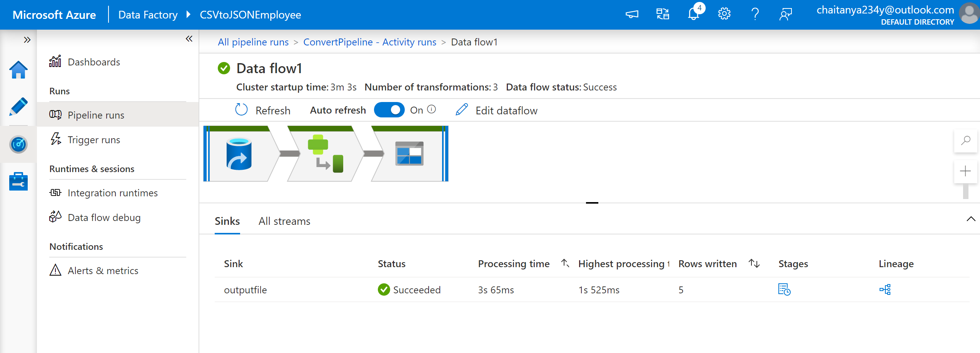Expand the left icon rail
Viewport: 980px width, 353px height.
tap(27, 40)
